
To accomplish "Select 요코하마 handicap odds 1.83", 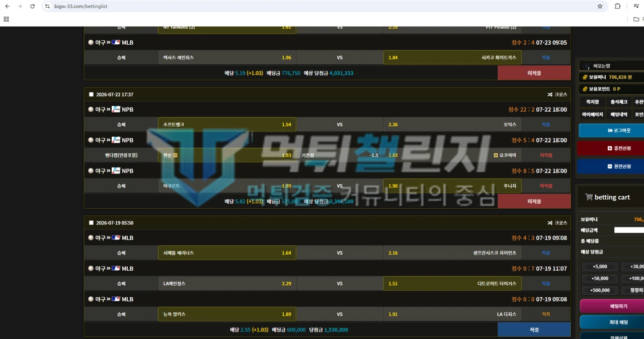I will click(x=452, y=155).
